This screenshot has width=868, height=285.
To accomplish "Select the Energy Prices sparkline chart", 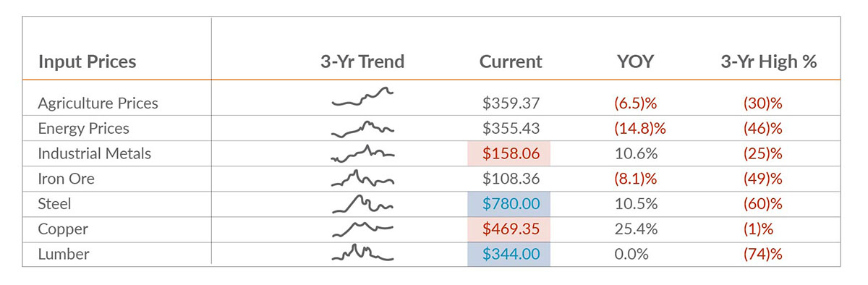I will (362, 128).
